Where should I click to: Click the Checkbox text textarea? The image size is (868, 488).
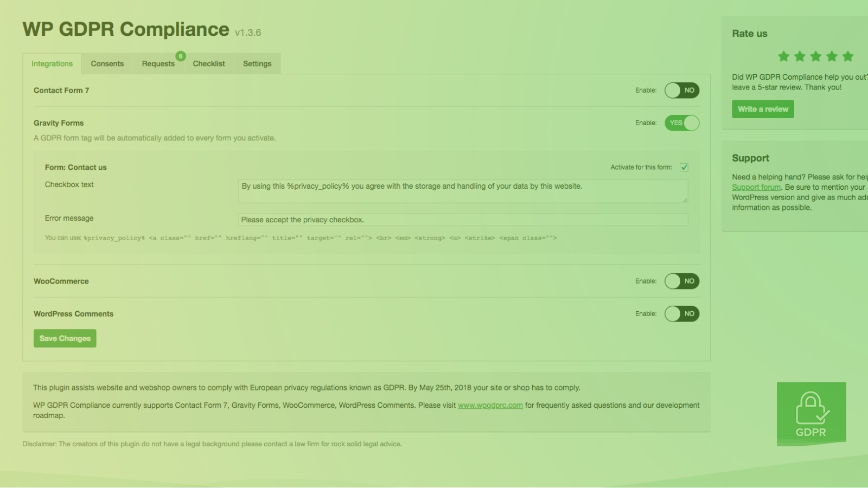coord(463,191)
